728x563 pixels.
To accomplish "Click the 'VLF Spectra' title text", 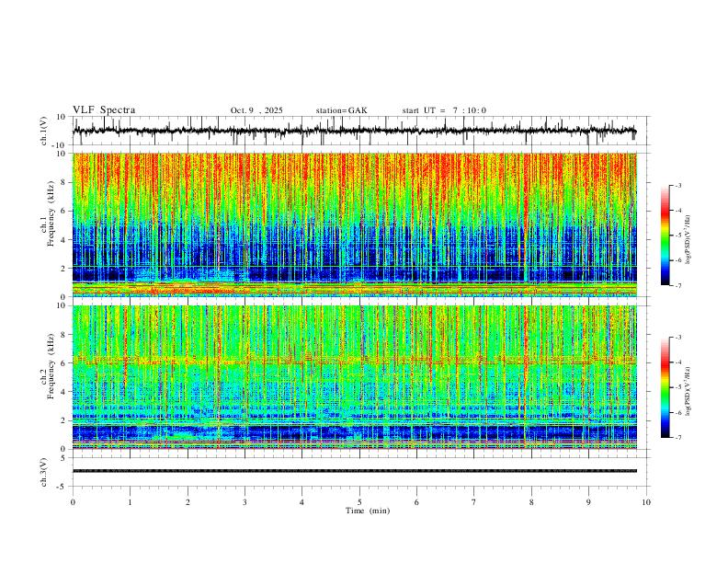I will 104,110.
